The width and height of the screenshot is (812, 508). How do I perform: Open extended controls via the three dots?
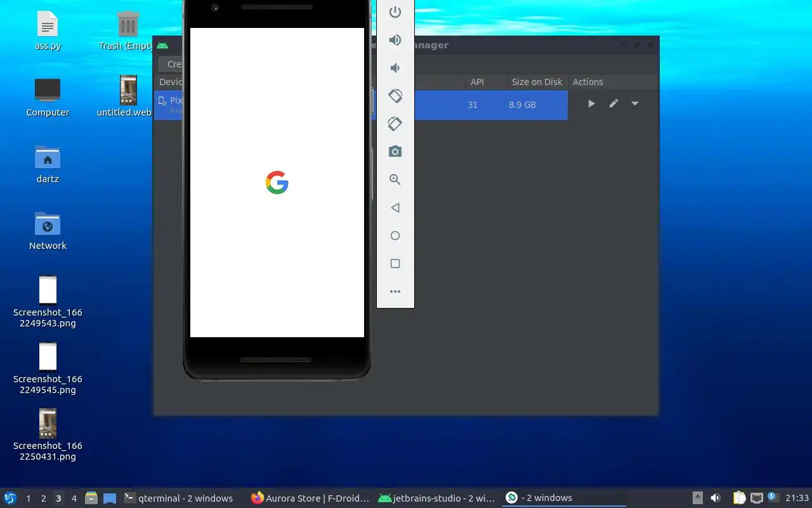click(x=395, y=291)
